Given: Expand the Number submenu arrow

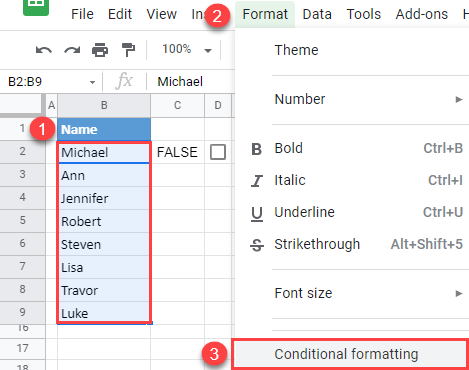Looking at the screenshot, I should pyautogui.click(x=459, y=99).
